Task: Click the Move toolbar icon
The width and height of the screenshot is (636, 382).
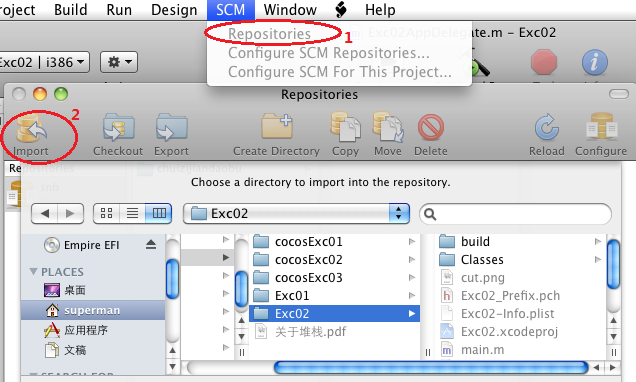Action: tap(388, 127)
